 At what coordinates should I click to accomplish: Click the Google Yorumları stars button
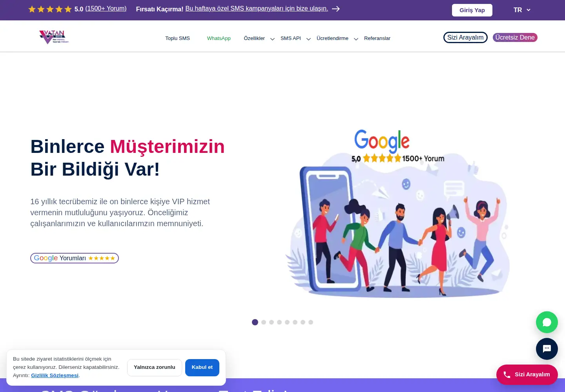[x=75, y=258]
